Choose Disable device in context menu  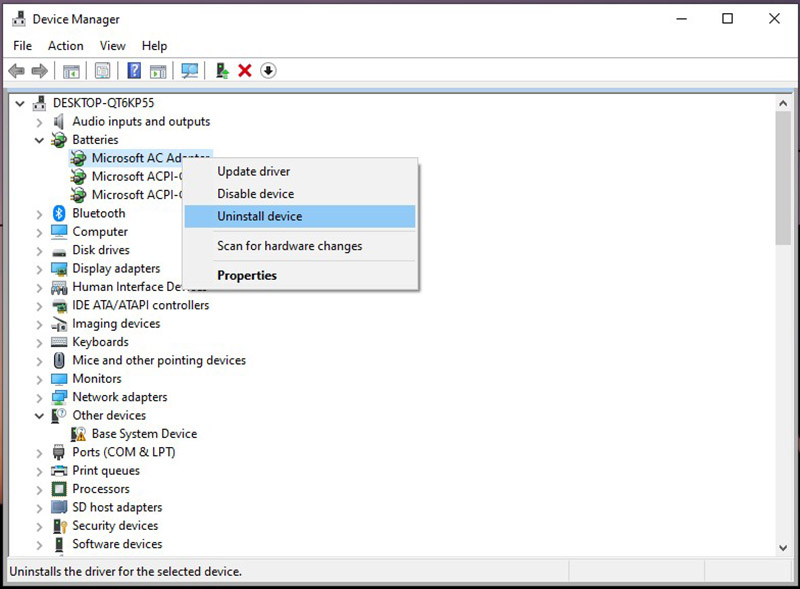tap(300, 194)
